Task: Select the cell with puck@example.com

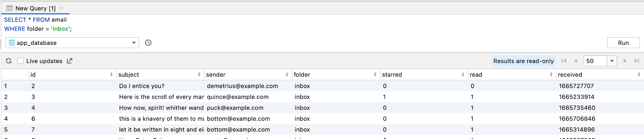Action: (x=235, y=108)
